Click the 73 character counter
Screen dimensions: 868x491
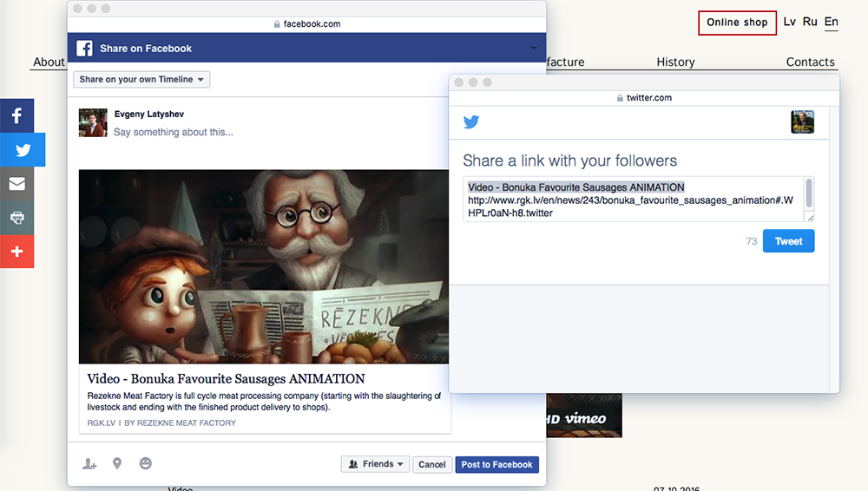[751, 241]
